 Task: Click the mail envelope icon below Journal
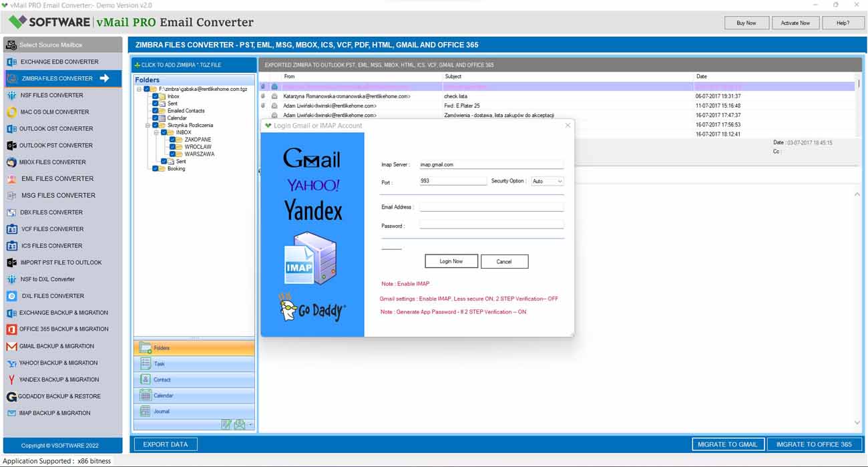tap(239, 424)
